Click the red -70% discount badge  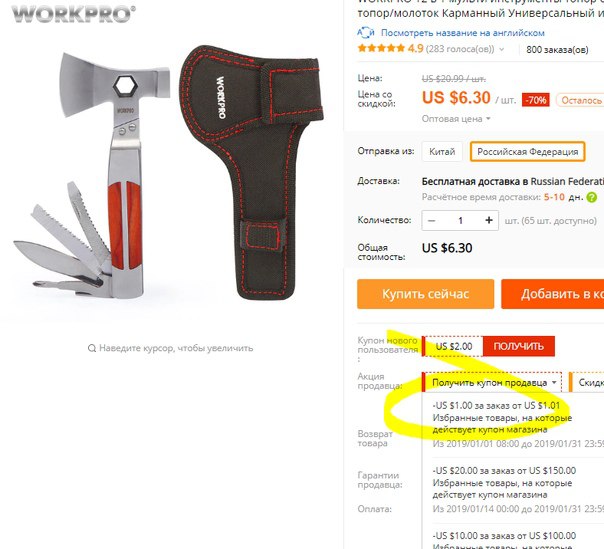536,100
